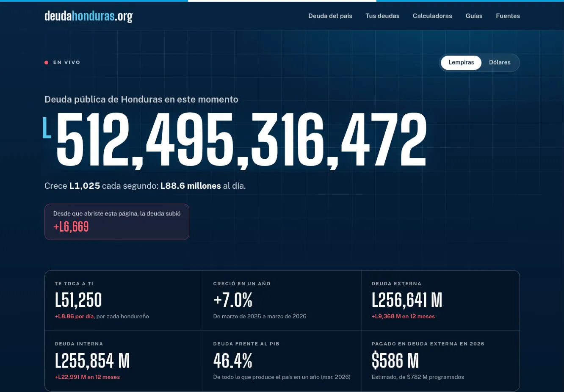Viewport: 564px width, 392px height.
Task: Click the "DEUDA EXTERNA" card label
Action: point(397,284)
